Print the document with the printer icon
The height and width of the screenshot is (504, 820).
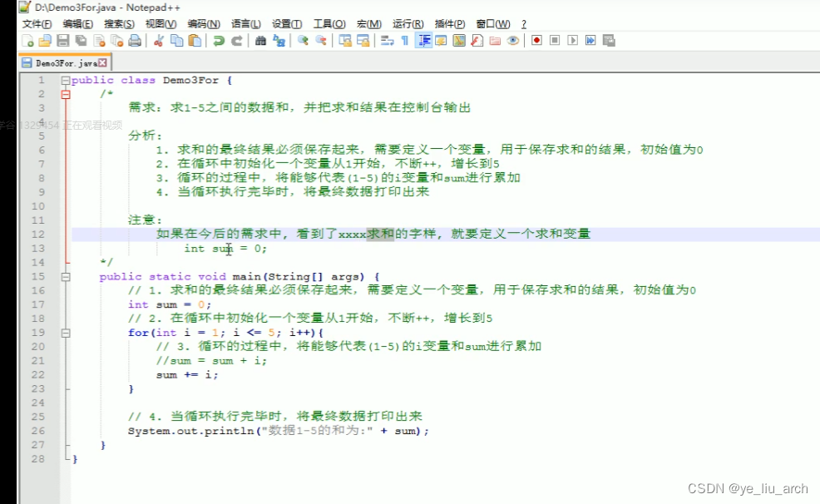pyautogui.click(x=135, y=41)
